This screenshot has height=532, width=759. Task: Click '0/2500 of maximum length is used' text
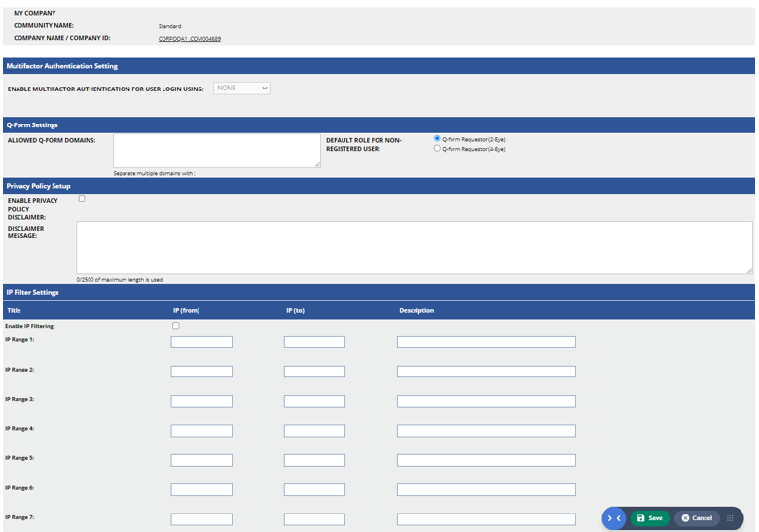coord(120,279)
